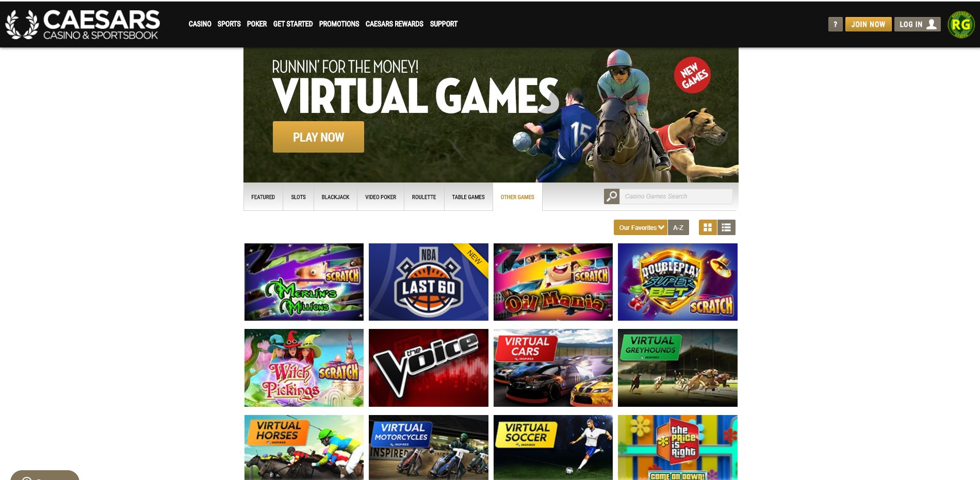Click the help question mark icon
The width and height of the screenshot is (980, 480).
tap(835, 24)
